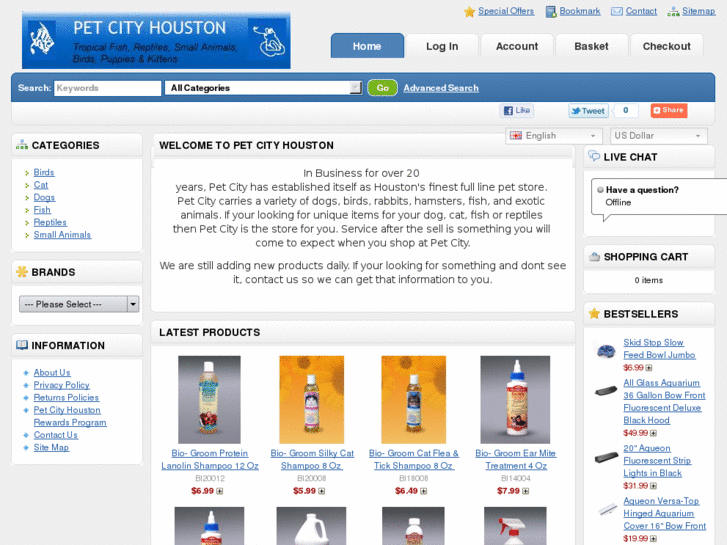
Task: Open the Birds category link
Action: click(x=44, y=173)
